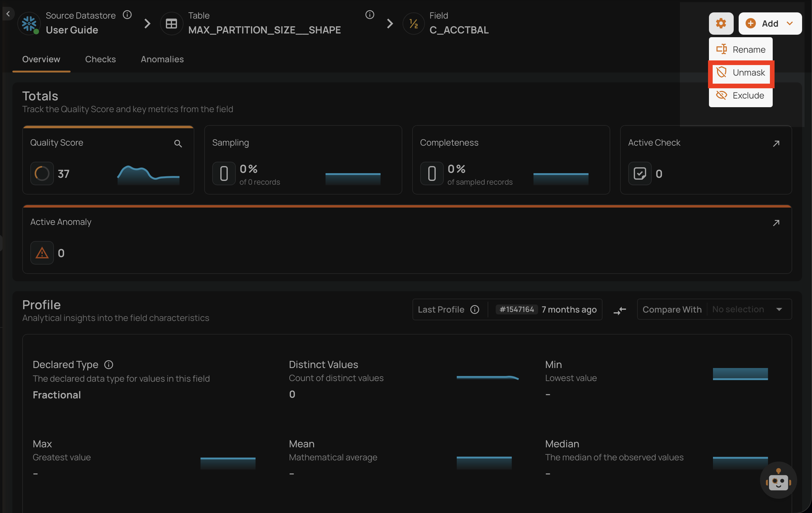Viewport: 812px width, 513px height.
Task: Switch to the Anomalies tab
Action: [162, 59]
